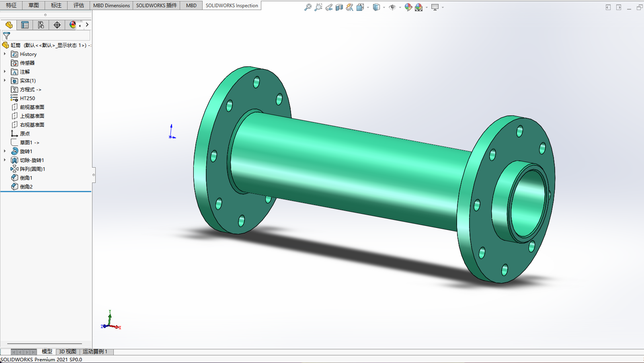644x363 pixels.
Task: Open the PropertyManager panel tab
Action: (25, 25)
